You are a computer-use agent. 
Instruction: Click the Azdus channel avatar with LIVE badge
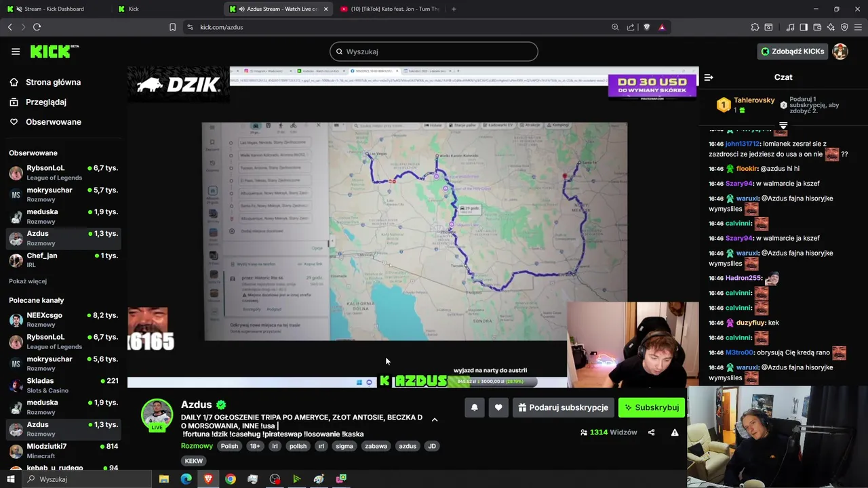tap(157, 415)
